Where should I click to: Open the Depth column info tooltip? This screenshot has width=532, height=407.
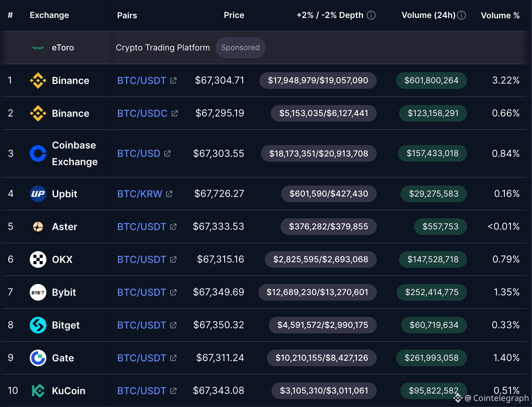point(372,15)
